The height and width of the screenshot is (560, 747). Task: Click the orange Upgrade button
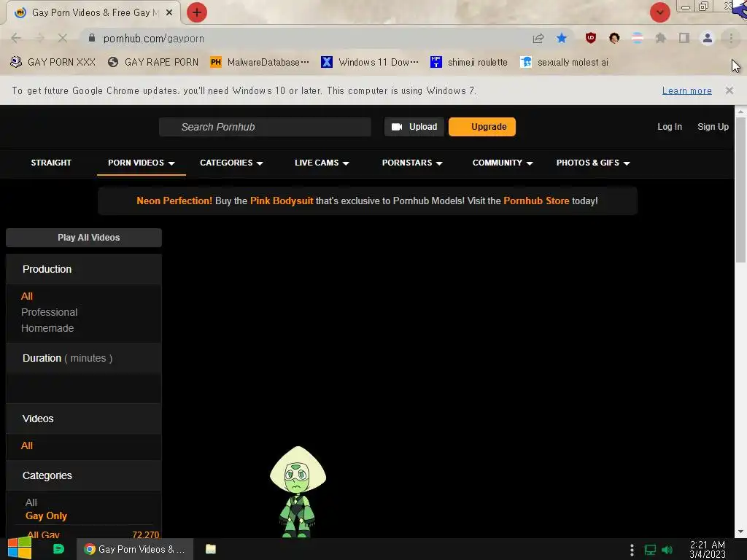tap(481, 127)
